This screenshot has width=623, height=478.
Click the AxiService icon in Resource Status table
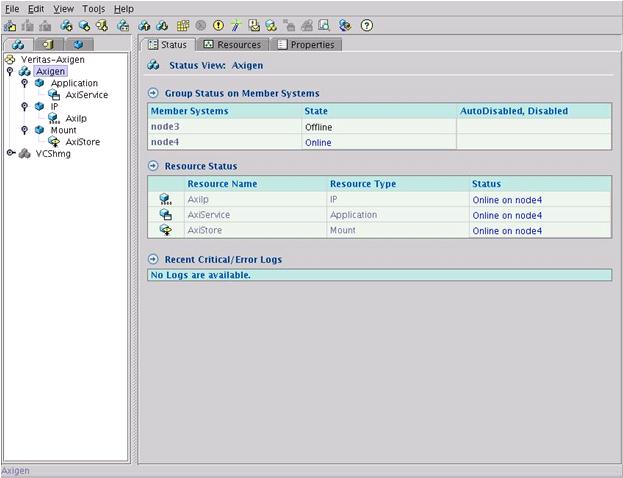click(165, 215)
